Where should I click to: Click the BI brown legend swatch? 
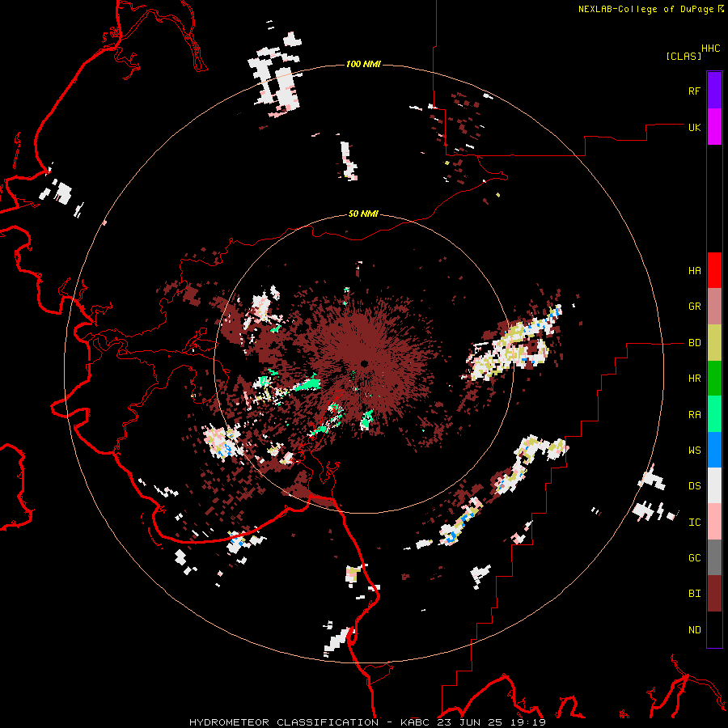click(714, 594)
